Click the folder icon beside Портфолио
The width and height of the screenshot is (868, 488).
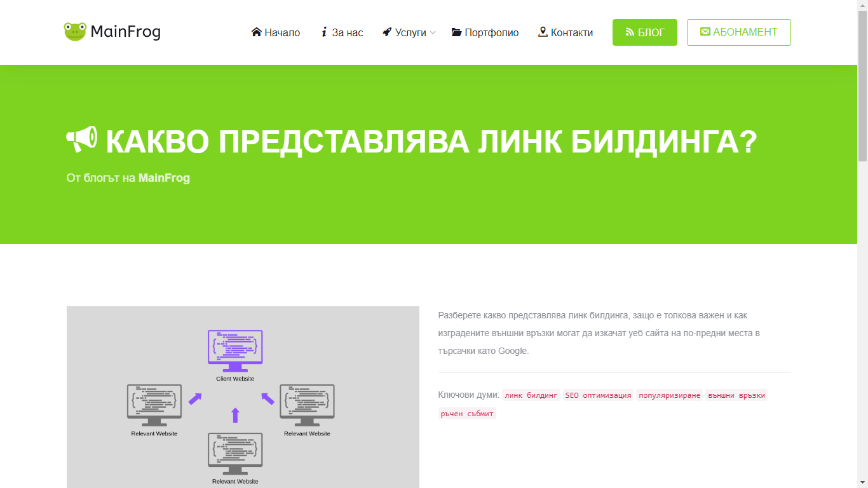457,32
